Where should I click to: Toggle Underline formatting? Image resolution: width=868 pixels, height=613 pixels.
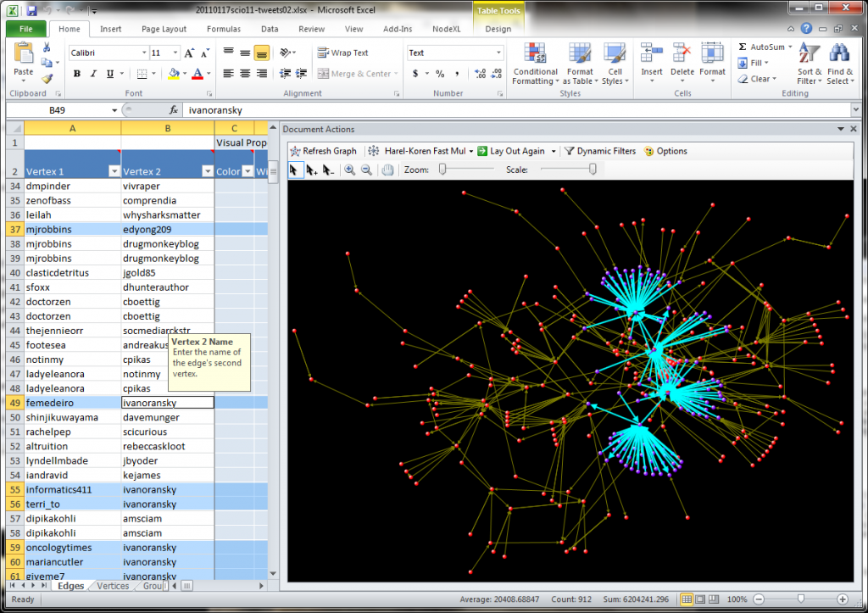(109, 74)
